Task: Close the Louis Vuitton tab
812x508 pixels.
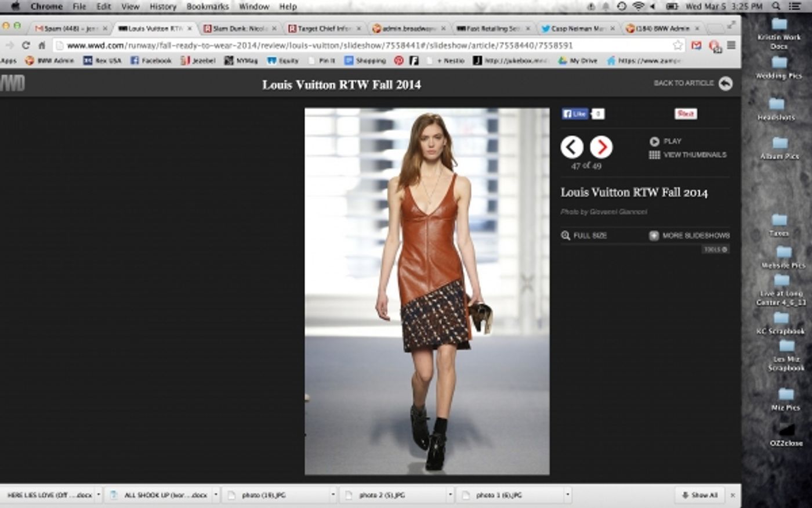Action: (190, 28)
